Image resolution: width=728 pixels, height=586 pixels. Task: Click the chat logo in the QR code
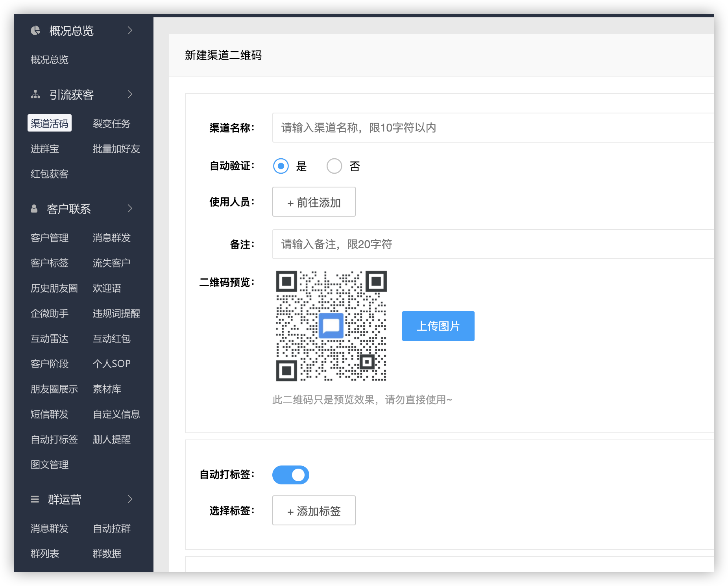point(331,326)
